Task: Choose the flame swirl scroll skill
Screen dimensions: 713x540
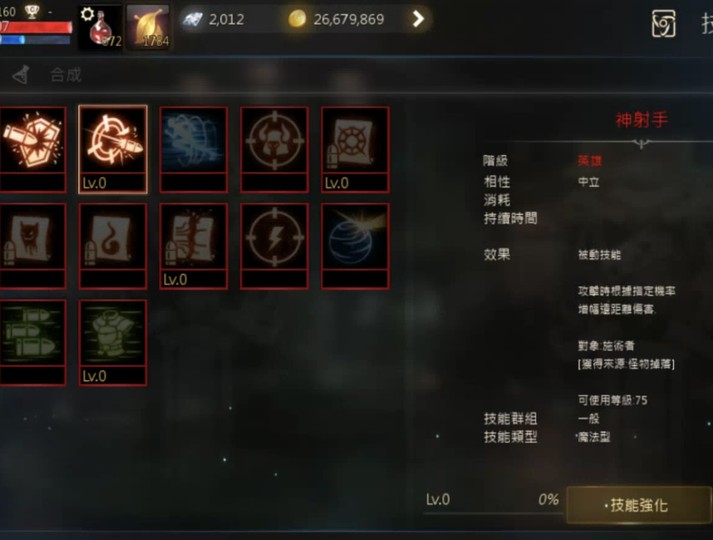Action: coord(113,246)
